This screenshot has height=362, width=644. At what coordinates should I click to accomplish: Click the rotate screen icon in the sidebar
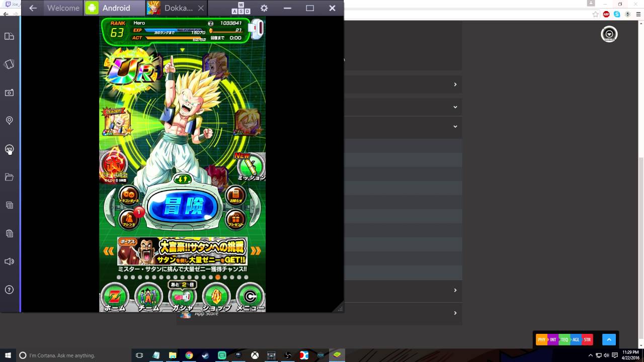9,64
